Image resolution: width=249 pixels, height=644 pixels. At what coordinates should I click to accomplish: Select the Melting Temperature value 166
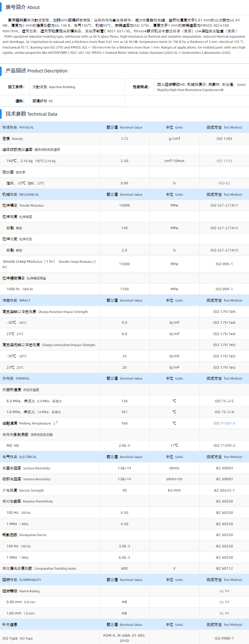click(124, 423)
